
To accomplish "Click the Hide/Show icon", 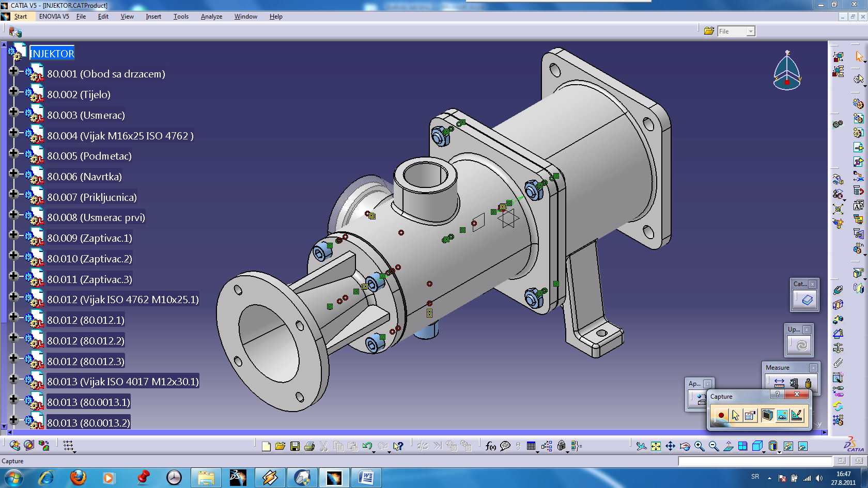I will click(788, 446).
